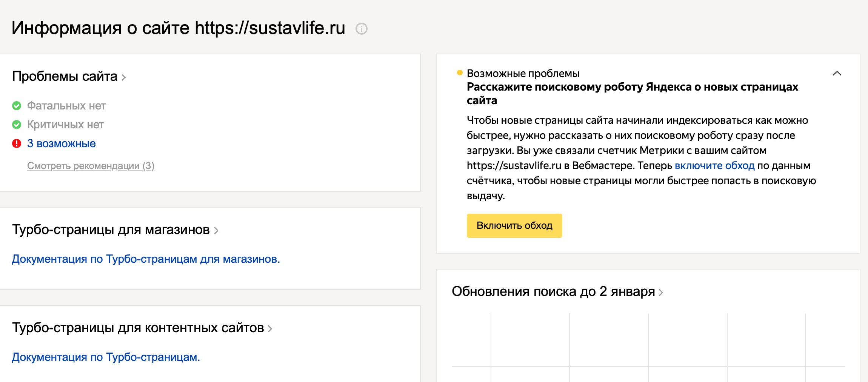Open Обновления поиска до 2 января chevron

pyautogui.click(x=661, y=293)
